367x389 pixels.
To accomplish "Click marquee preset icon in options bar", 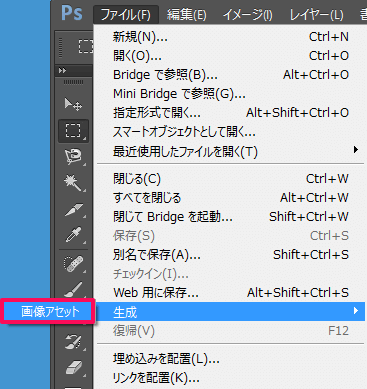I will pos(85,46).
